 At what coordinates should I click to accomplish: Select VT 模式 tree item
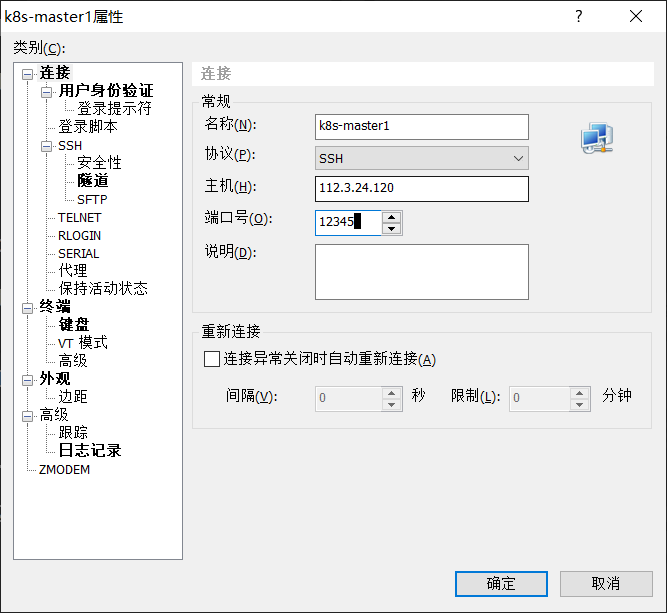click(x=83, y=342)
